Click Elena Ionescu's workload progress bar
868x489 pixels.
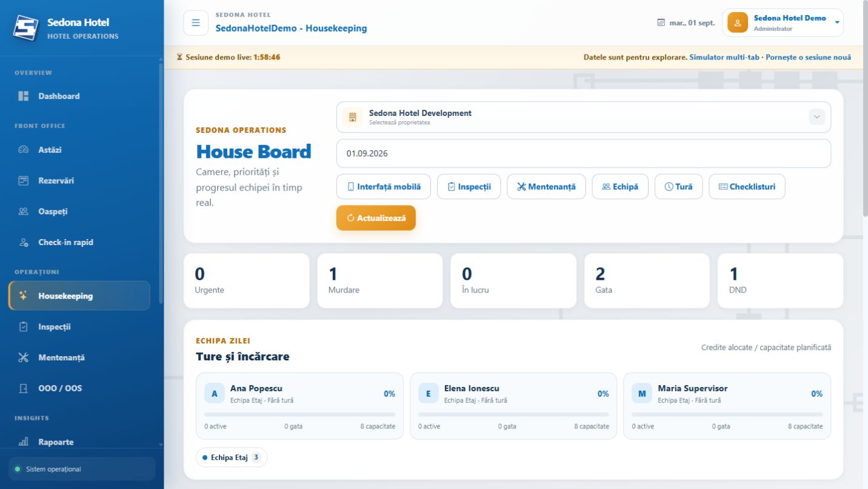click(x=513, y=414)
